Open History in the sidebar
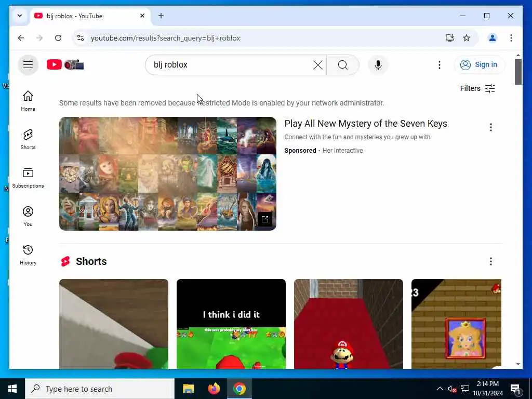The image size is (532, 399). point(28,255)
